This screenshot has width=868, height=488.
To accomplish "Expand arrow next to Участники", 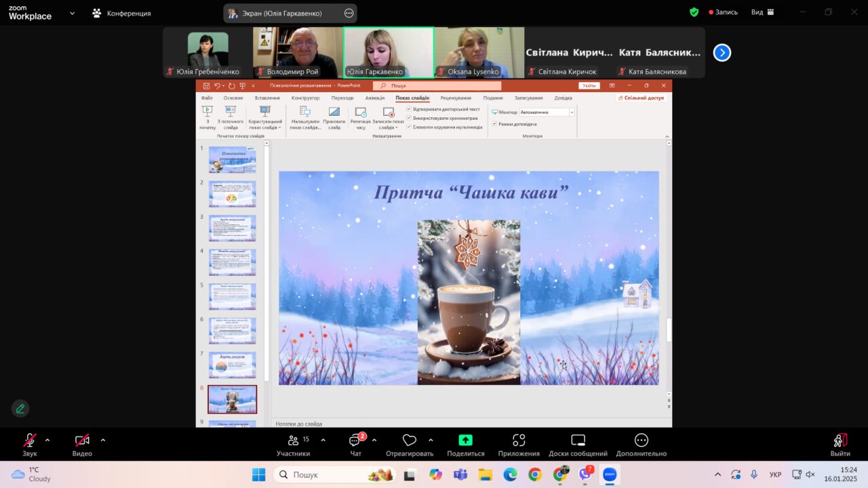I will point(323,440).
